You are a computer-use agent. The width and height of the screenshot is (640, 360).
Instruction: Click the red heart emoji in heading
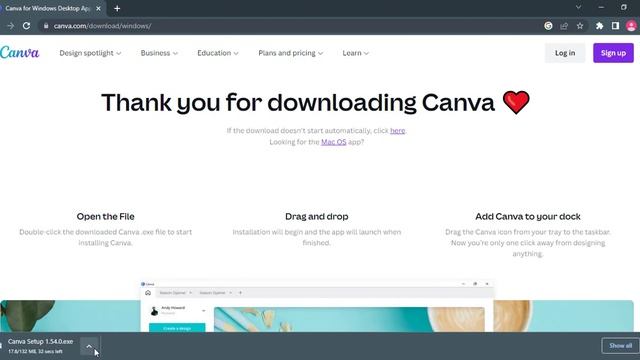pos(516,102)
